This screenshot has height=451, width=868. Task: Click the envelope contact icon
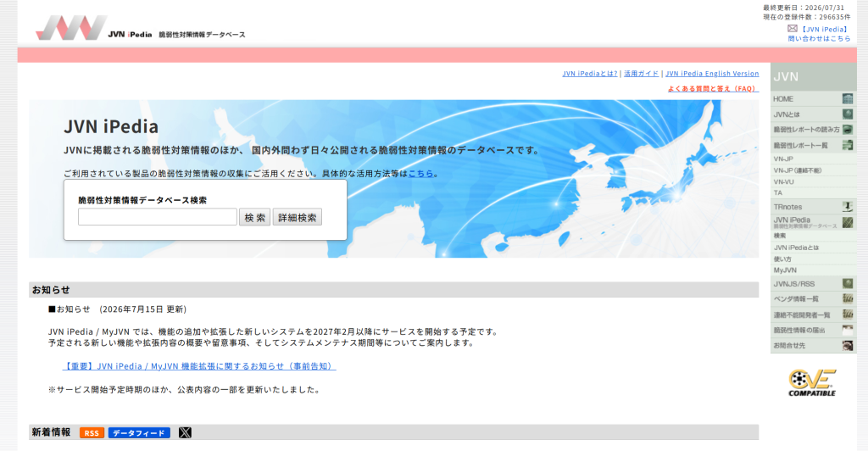point(793,28)
